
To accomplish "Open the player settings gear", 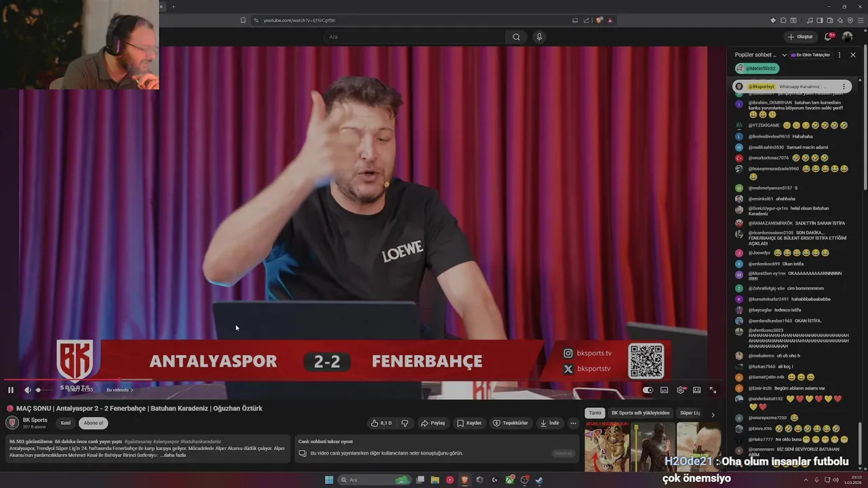I will coord(680,390).
